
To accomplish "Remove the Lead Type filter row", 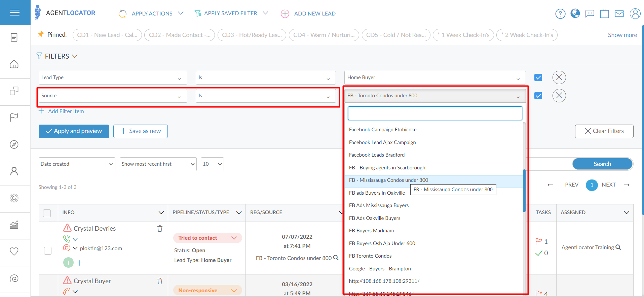I will click(559, 77).
